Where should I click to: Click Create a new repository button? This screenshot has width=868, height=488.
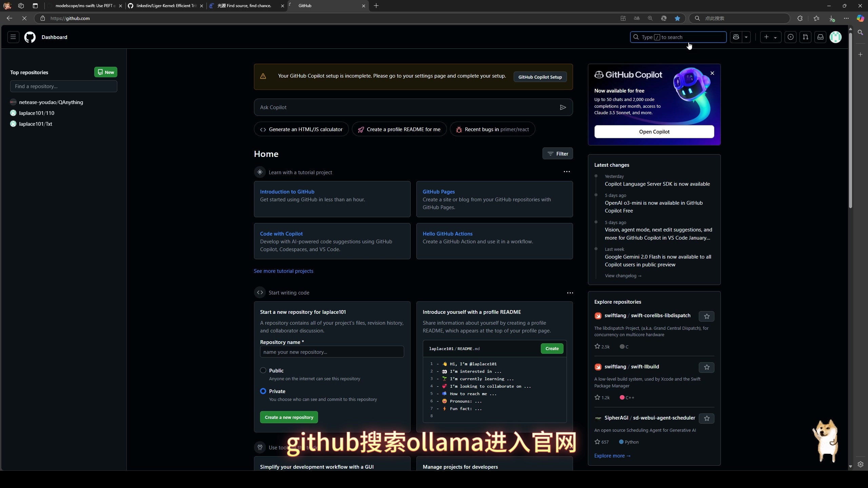coord(289,417)
